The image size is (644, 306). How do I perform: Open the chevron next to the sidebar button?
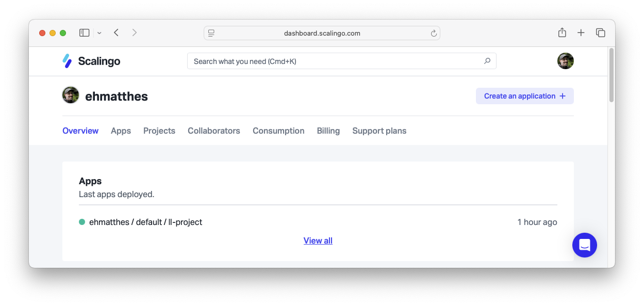pos(98,33)
